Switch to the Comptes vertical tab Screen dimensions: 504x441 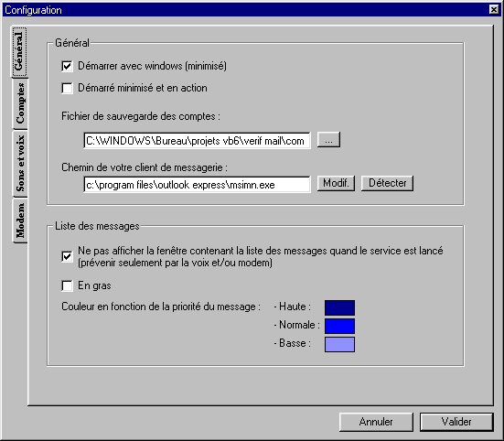tap(19, 103)
